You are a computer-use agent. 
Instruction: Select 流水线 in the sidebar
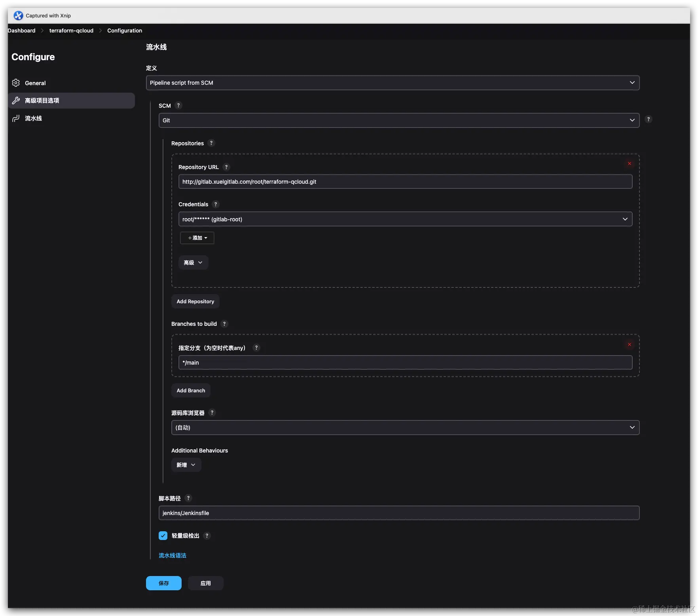click(71, 118)
